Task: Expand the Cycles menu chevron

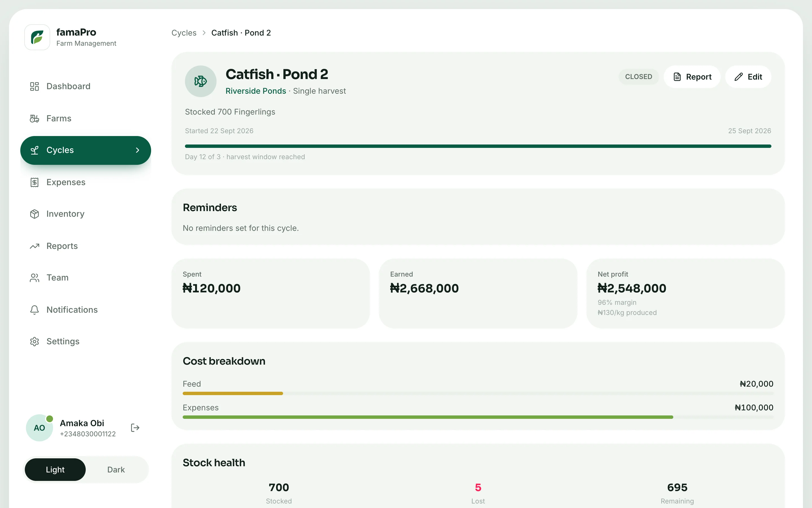Action: pos(138,150)
